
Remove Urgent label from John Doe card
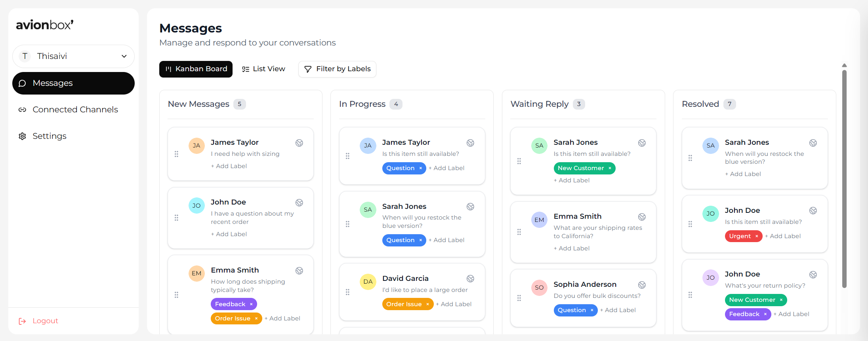pyautogui.click(x=756, y=236)
